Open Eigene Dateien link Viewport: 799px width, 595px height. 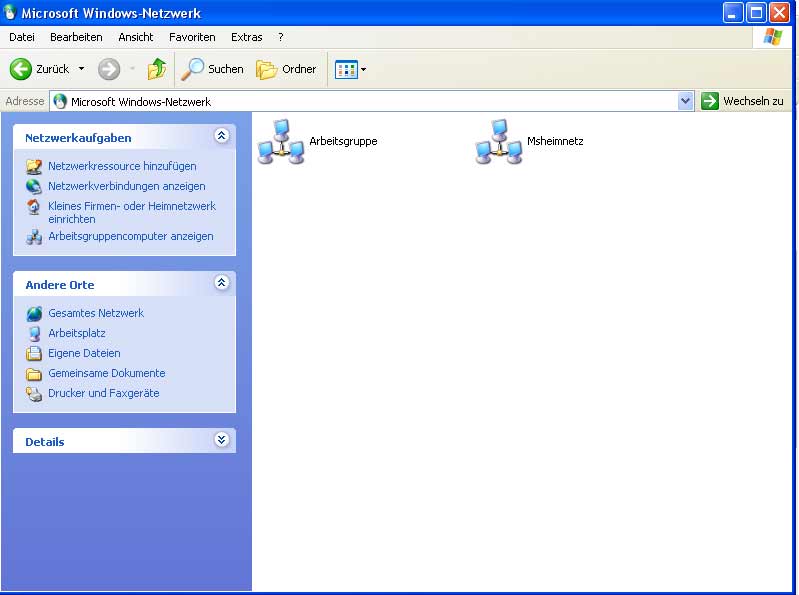point(84,353)
